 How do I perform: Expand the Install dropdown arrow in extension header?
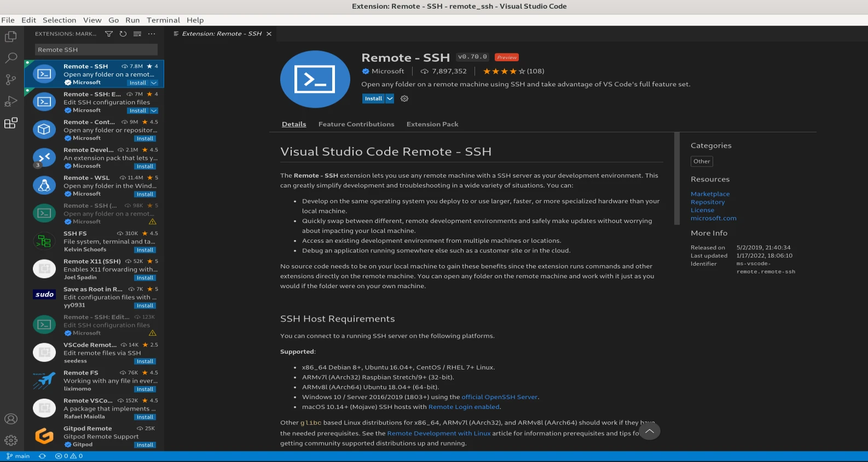pyautogui.click(x=390, y=99)
